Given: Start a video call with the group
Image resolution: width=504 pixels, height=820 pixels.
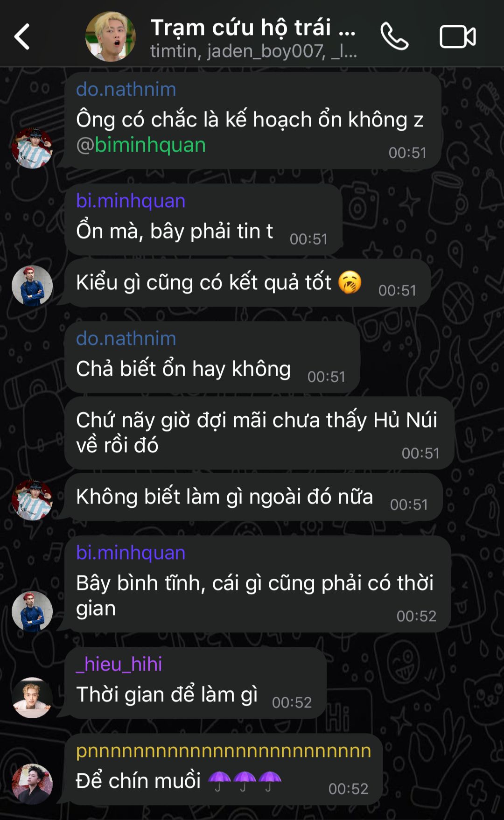Looking at the screenshot, I should tap(458, 36).
